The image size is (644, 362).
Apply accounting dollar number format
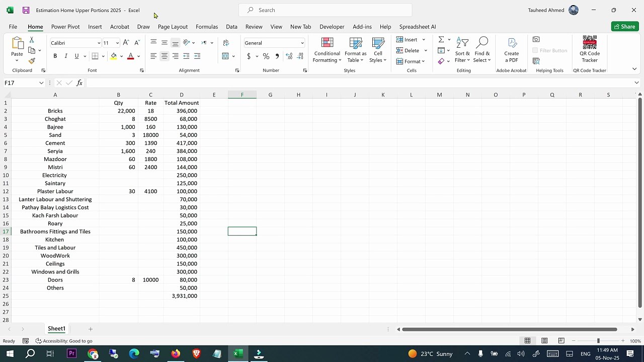click(249, 56)
